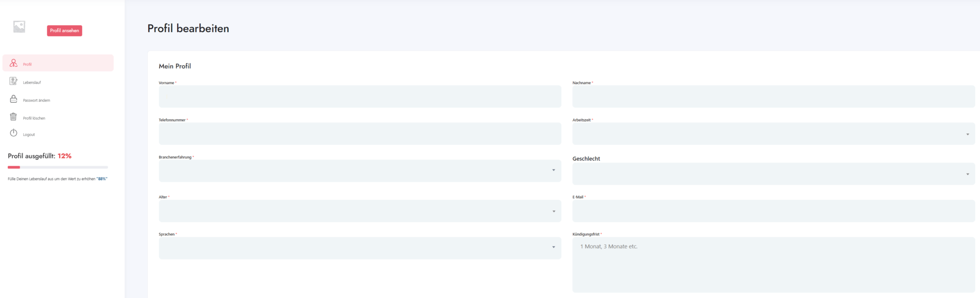Click the profile person icon in sidebar
The image size is (980, 298).
13,63
